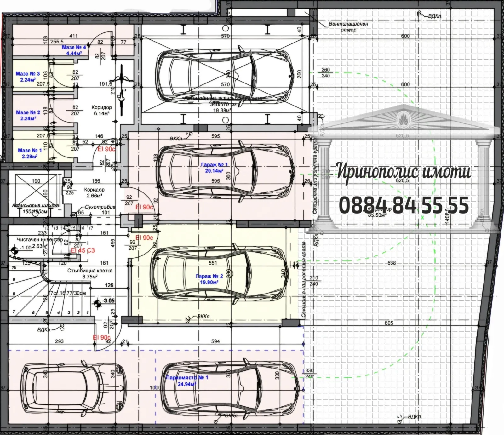Click the phone number 0884 84 55 55
Viewport: 504px width, 435px height.
pyautogui.click(x=404, y=205)
